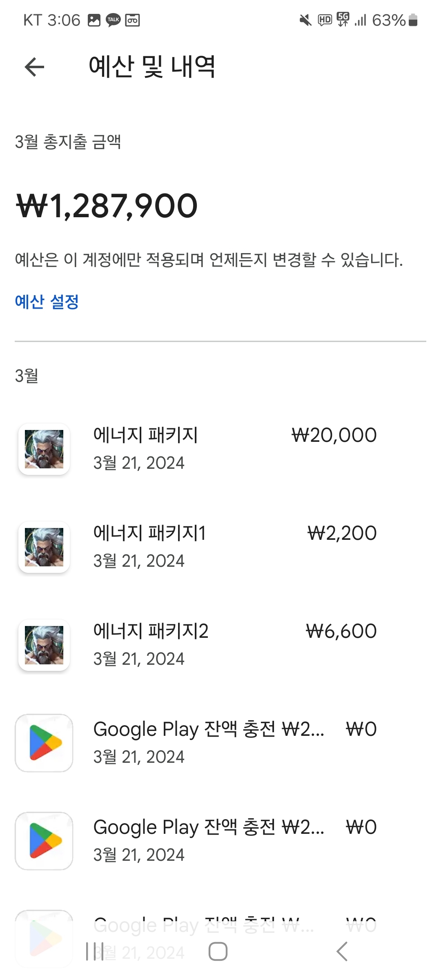Tap Google Play icon of second 잔액 충전
This screenshot has height=980, width=441.
coord(44,841)
